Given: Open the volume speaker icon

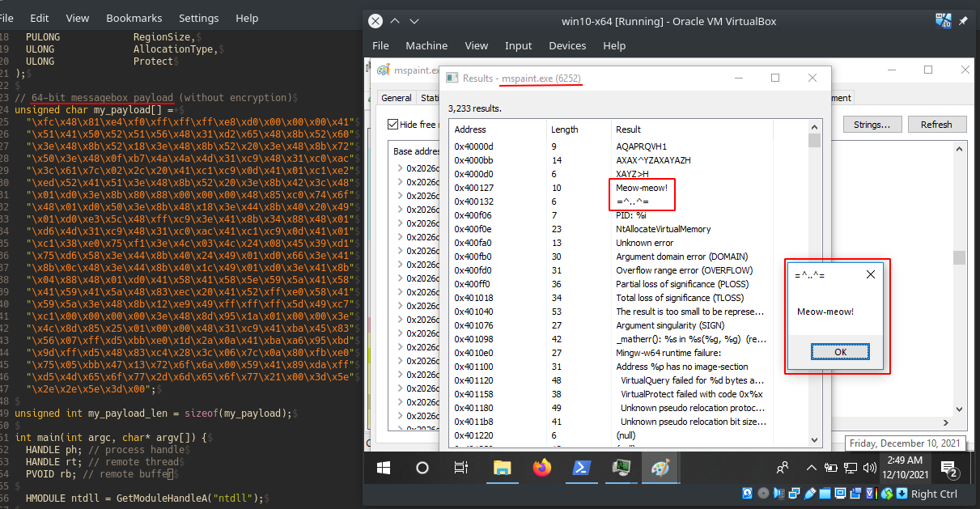Looking at the screenshot, I should (870, 468).
